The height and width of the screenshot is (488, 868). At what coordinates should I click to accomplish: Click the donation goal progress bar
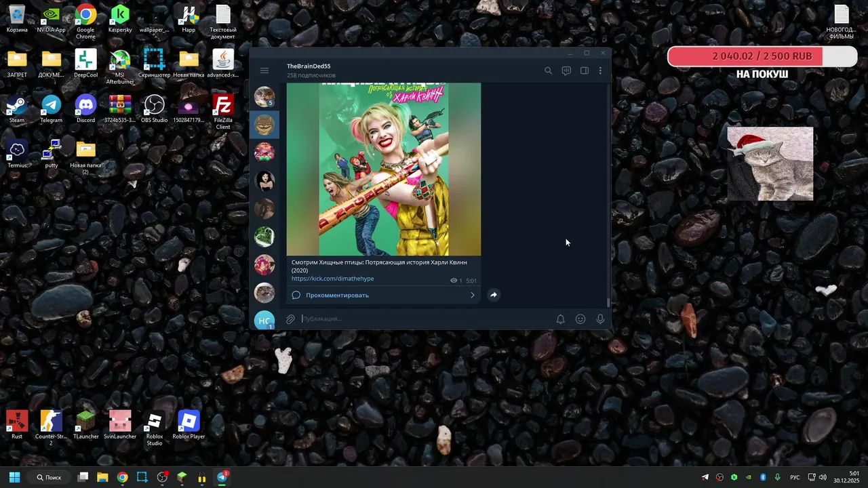coord(762,56)
